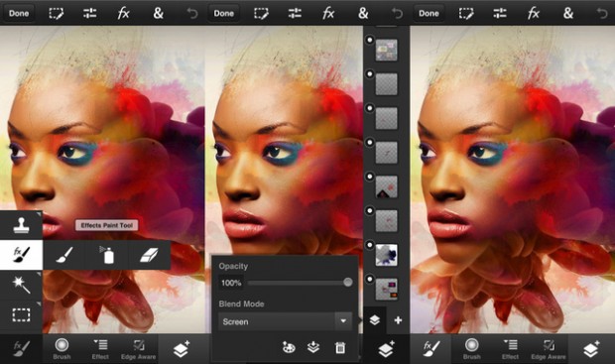Select the purple ink splash layer thumbnail
Screen dimensions: 615x364
(386, 255)
